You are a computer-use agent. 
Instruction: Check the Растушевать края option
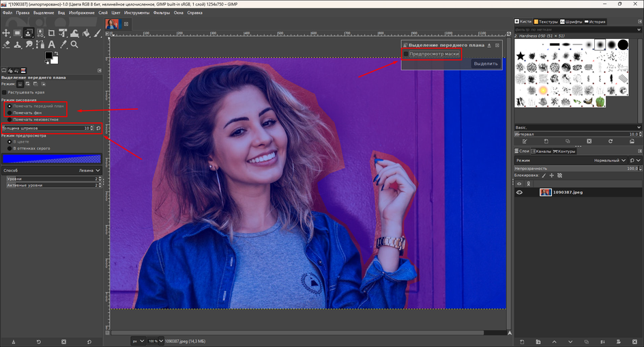tap(4, 92)
